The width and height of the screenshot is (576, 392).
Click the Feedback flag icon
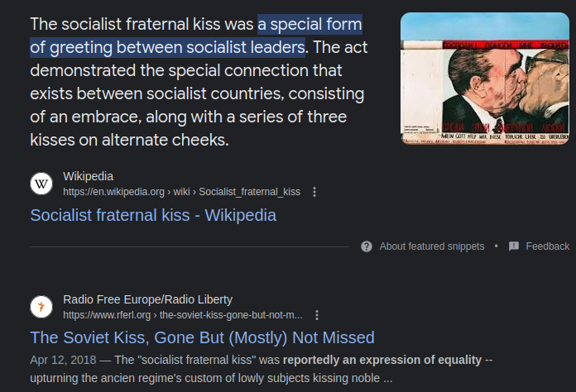click(x=514, y=246)
